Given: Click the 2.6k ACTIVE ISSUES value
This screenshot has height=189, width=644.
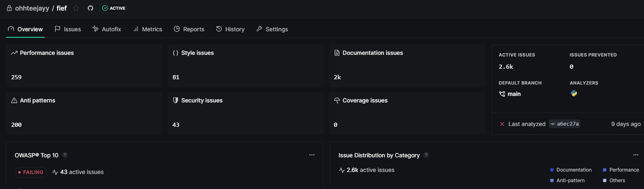Looking at the screenshot, I should (x=506, y=67).
